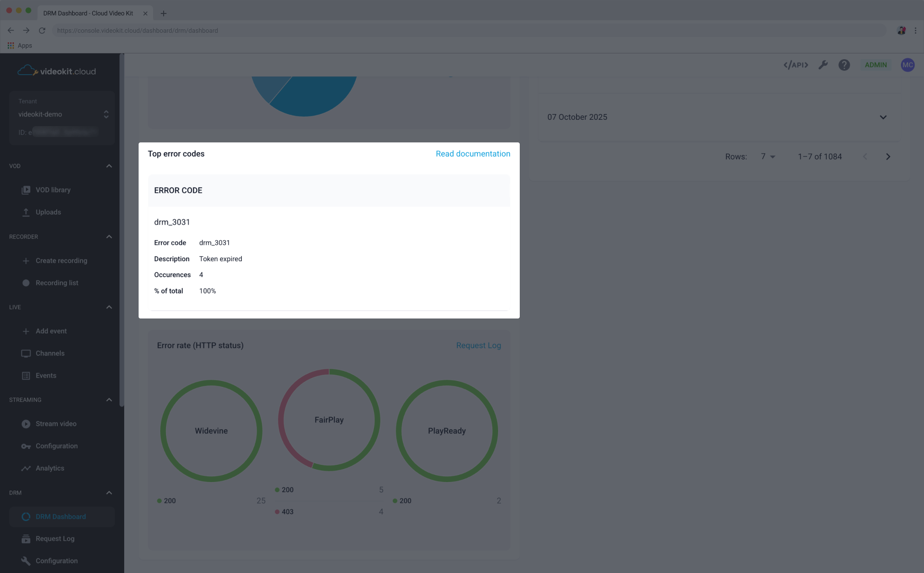This screenshot has height=573, width=924.
Task: Click the help question mark icon
Action: [x=844, y=64]
